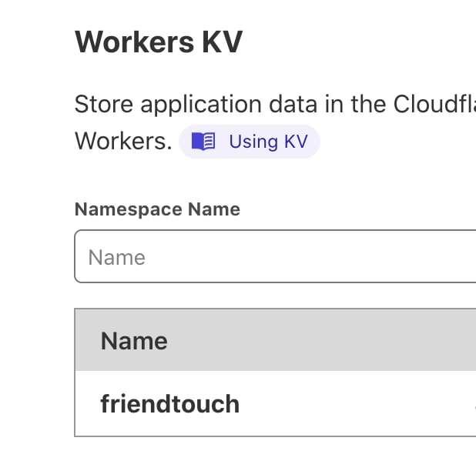Click the word Store in the description
Viewport: 476px width, 451px height.
[x=104, y=105]
